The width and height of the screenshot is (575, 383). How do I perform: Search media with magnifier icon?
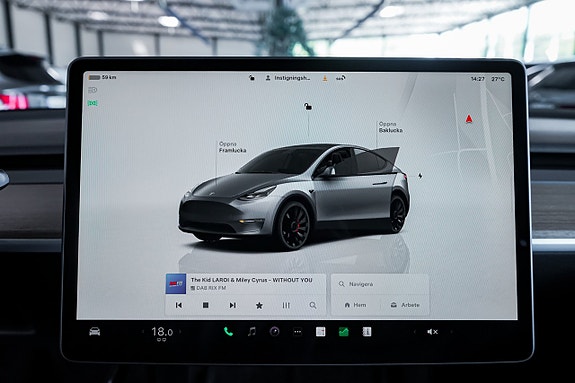point(313,305)
